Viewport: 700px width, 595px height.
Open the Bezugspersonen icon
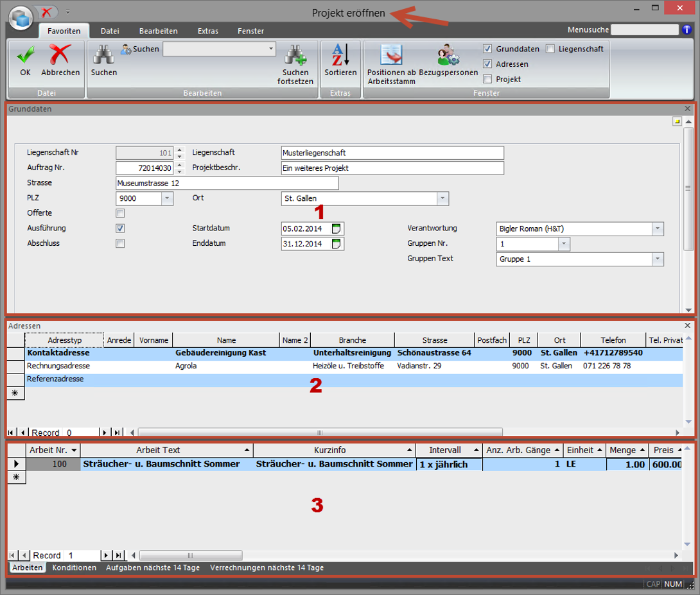coord(448,55)
